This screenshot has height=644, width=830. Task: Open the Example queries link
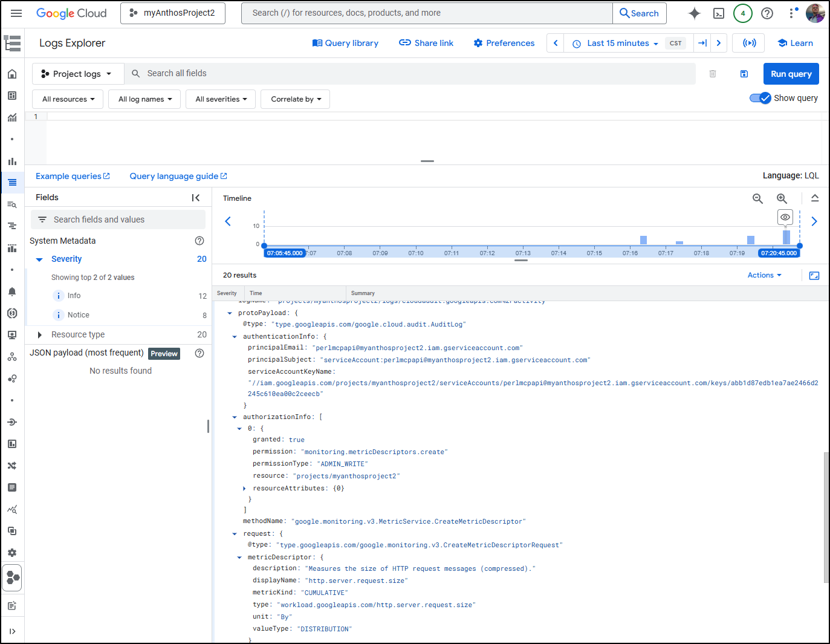(x=73, y=176)
